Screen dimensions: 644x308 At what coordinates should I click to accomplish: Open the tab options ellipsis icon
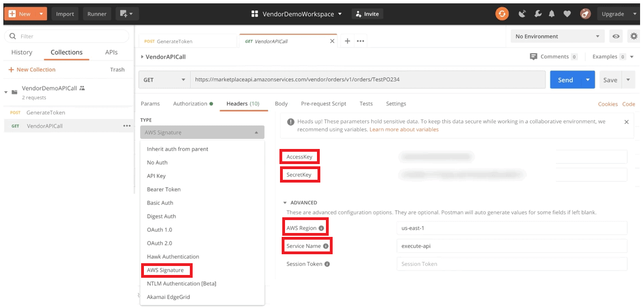(361, 41)
